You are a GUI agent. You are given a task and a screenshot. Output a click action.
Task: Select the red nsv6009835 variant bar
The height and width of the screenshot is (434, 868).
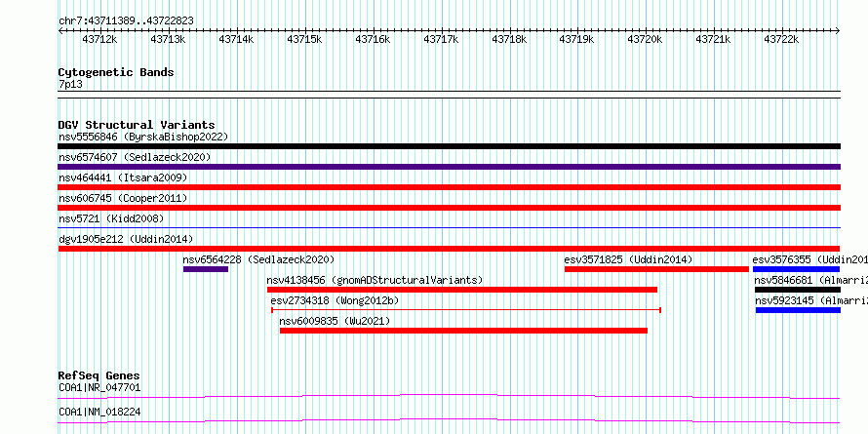463,331
